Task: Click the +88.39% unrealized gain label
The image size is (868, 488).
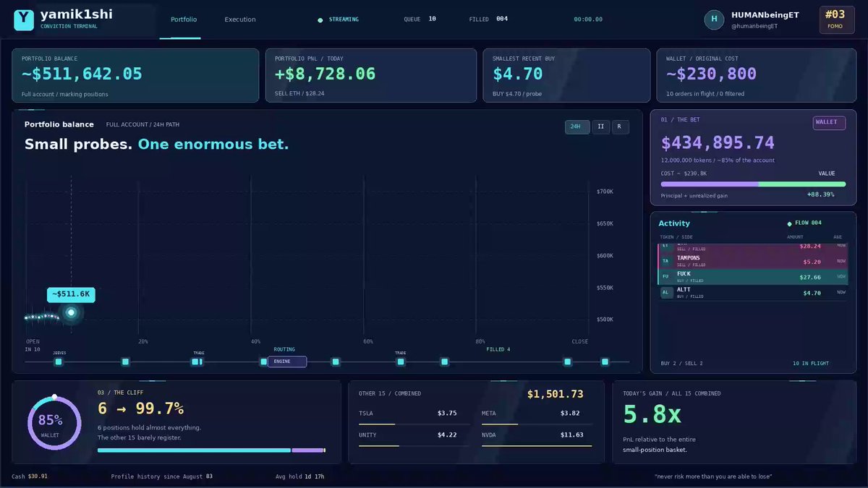Action: (820, 194)
